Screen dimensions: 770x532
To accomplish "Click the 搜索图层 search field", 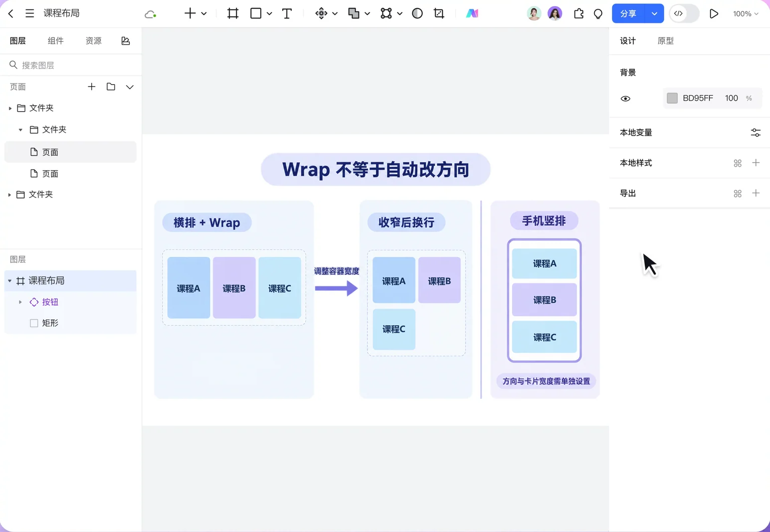I will (71, 65).
